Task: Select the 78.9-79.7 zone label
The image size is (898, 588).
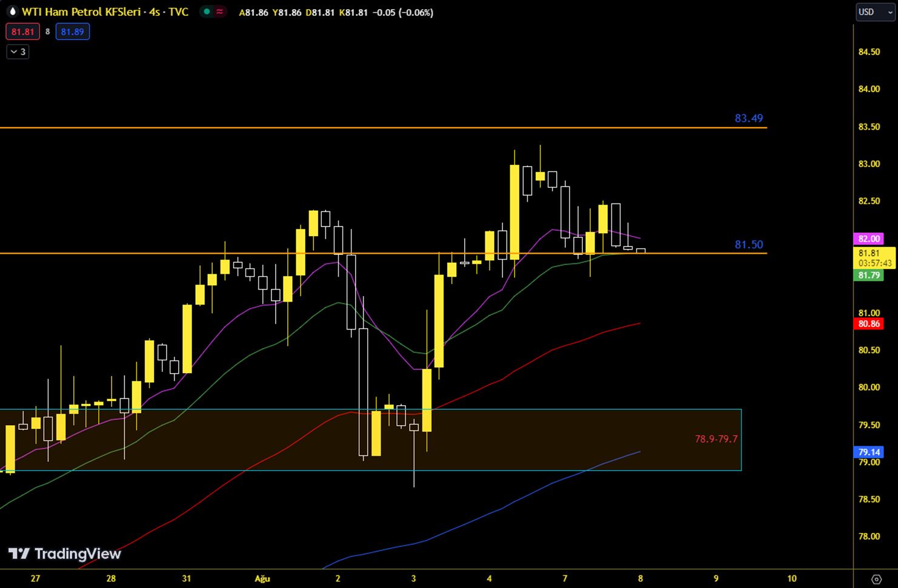Action: (x=716, y=439)
